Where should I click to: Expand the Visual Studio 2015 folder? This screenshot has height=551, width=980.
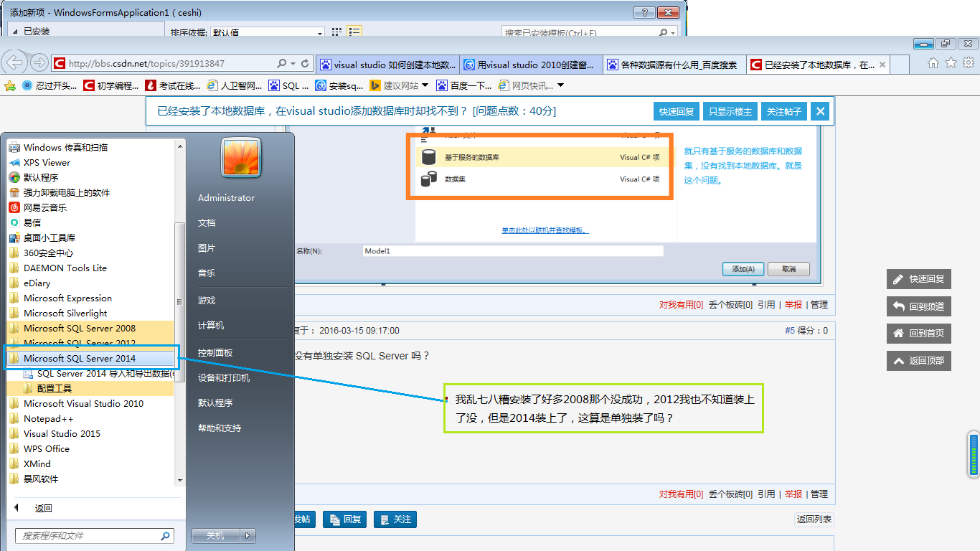pyautogui.click(x=55, y=433)
